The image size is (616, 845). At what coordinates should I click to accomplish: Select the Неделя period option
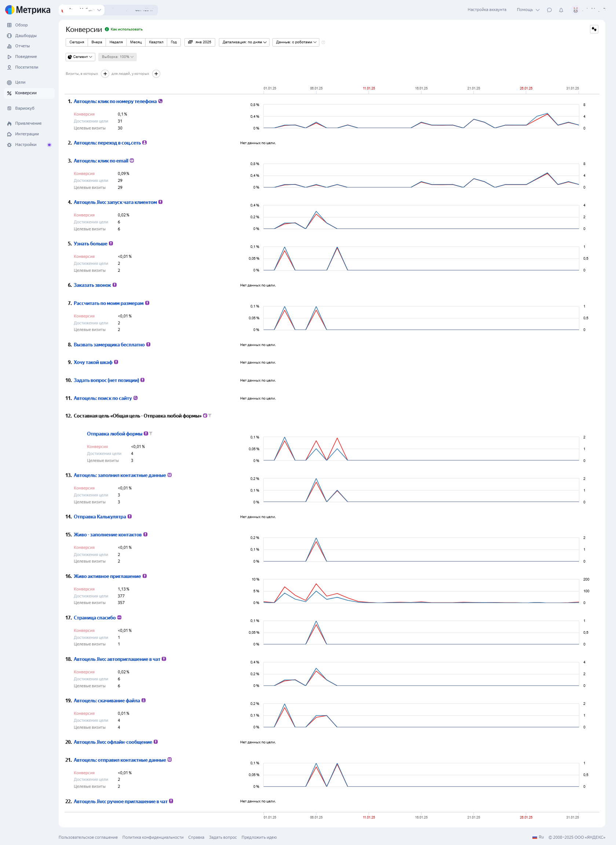[x=116, y=42]
